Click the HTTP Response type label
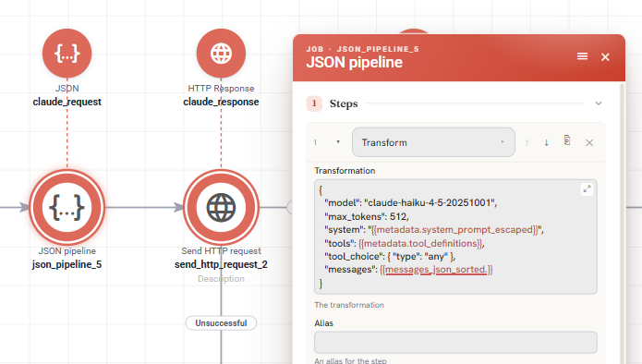This screenshot has width=642, height=364. point(221,89)
